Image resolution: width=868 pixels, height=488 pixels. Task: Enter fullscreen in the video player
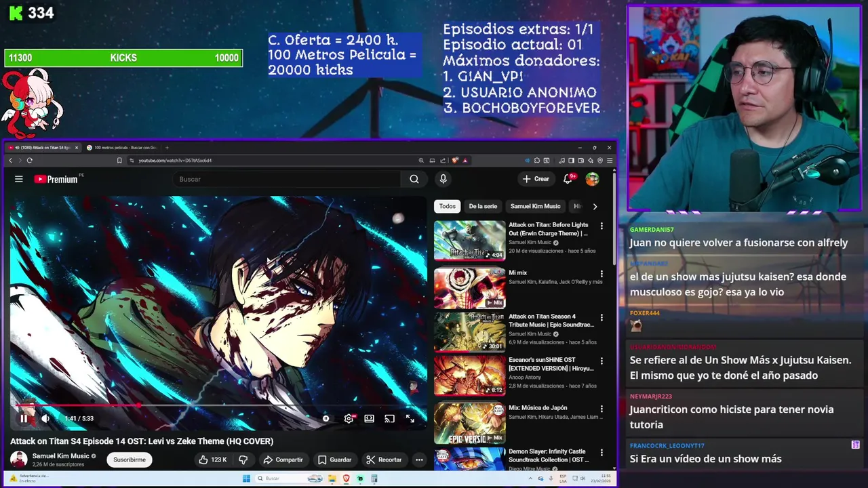coord(410,419)
